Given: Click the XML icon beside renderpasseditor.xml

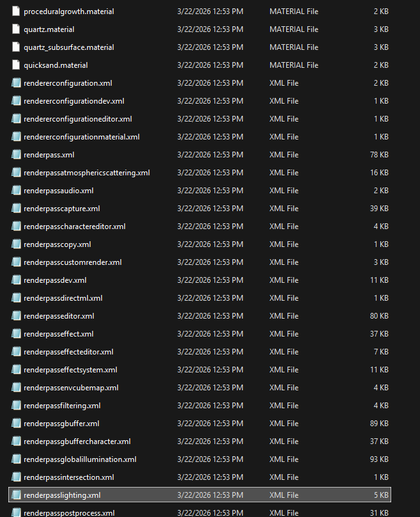Looking at the screenshot, I should click(x=16, y=316).
